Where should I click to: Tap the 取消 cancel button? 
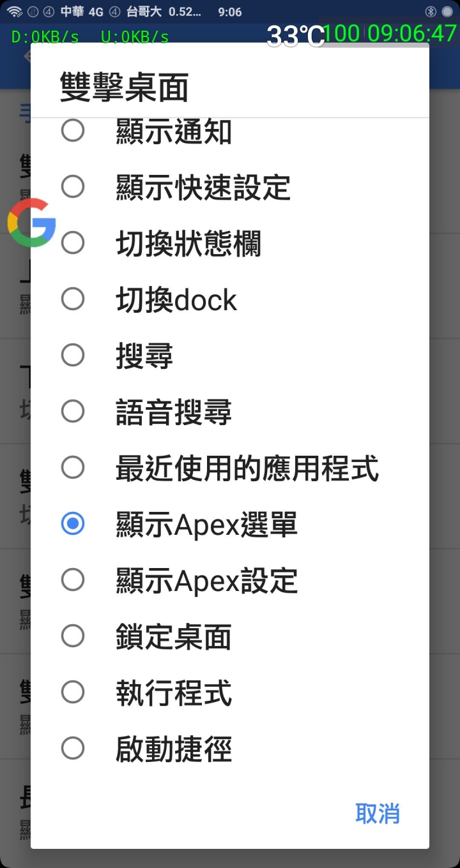377,814
